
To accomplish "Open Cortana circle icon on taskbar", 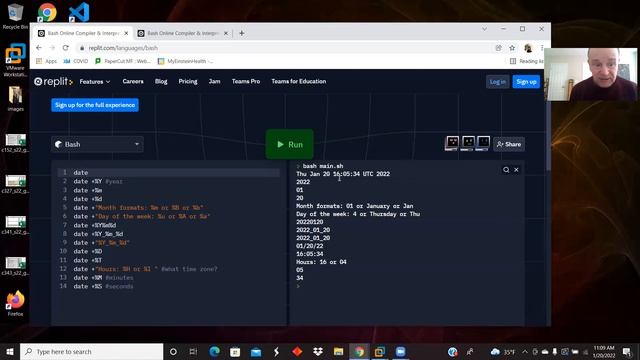I will (x=173, y=351).
